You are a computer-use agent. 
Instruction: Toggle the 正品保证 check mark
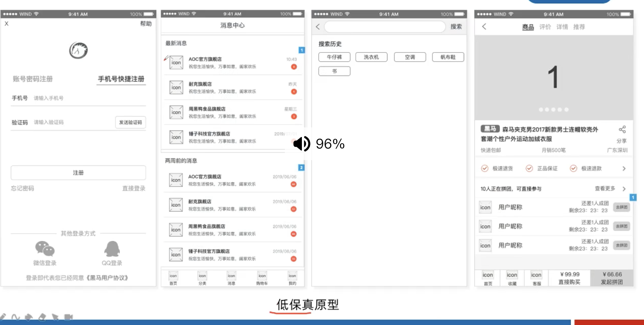coord(529,168)
